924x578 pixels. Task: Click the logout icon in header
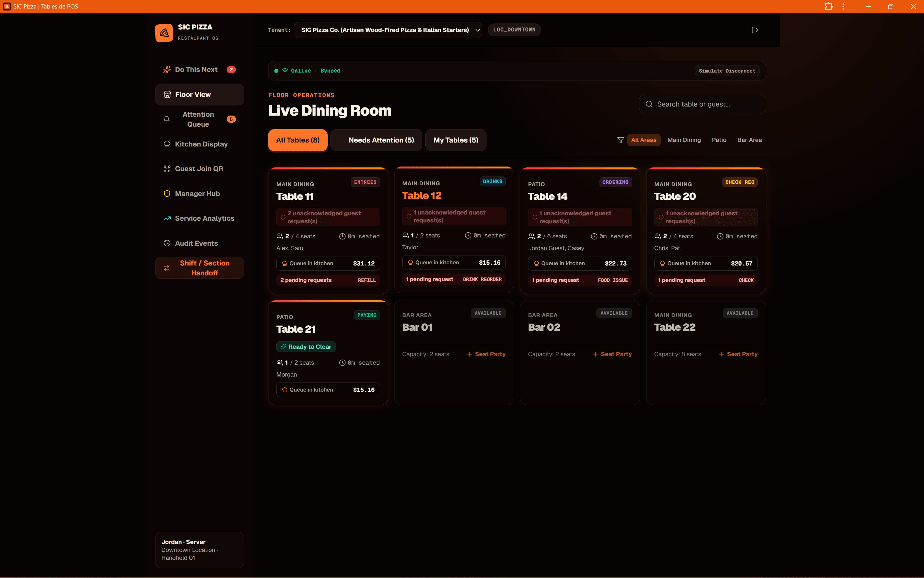pos(755,30)
